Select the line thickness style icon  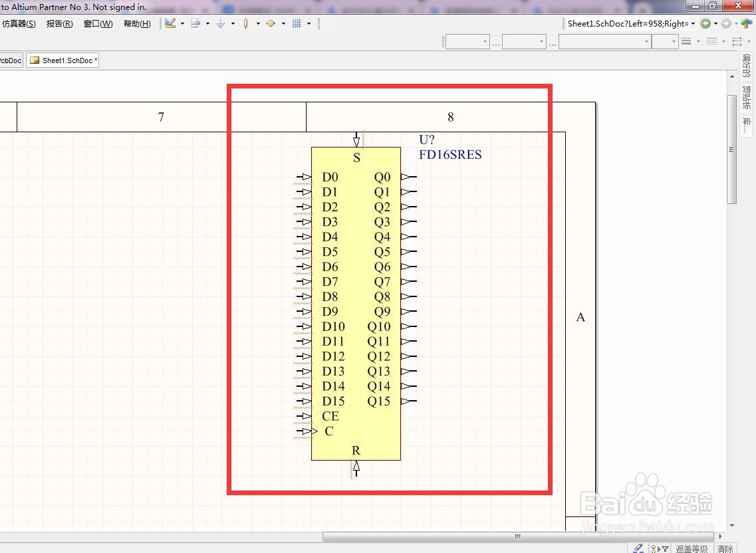point(686,41)
